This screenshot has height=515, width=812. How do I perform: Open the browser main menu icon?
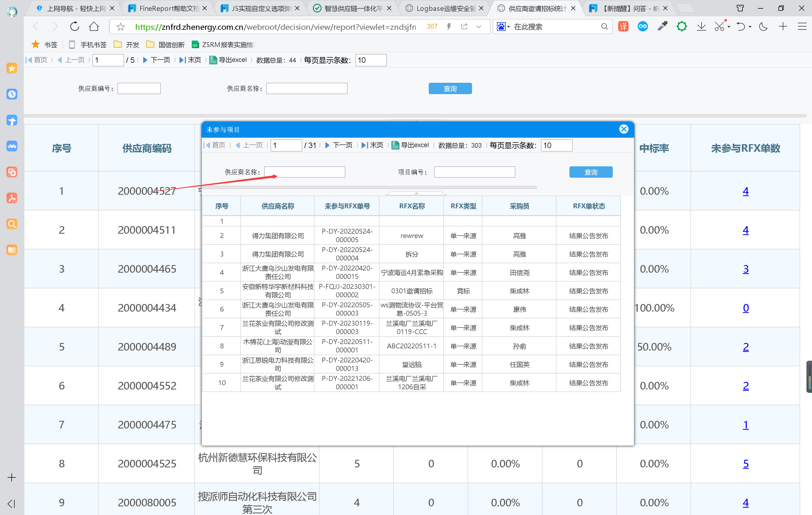802,26
